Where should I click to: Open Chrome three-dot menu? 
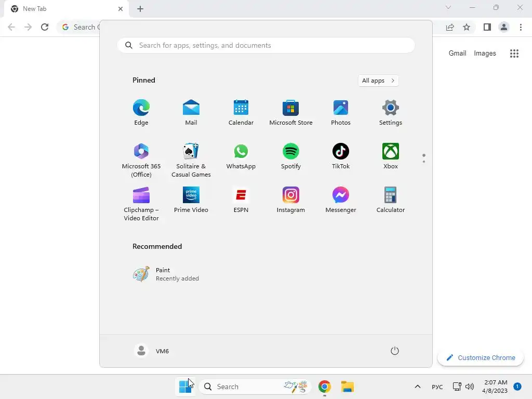(521, 27)
